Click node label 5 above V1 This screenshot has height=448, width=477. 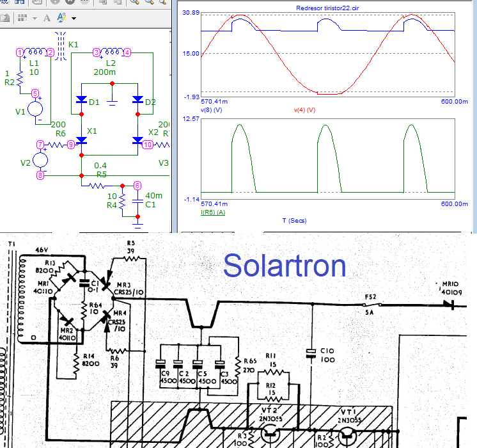[35, 93]
